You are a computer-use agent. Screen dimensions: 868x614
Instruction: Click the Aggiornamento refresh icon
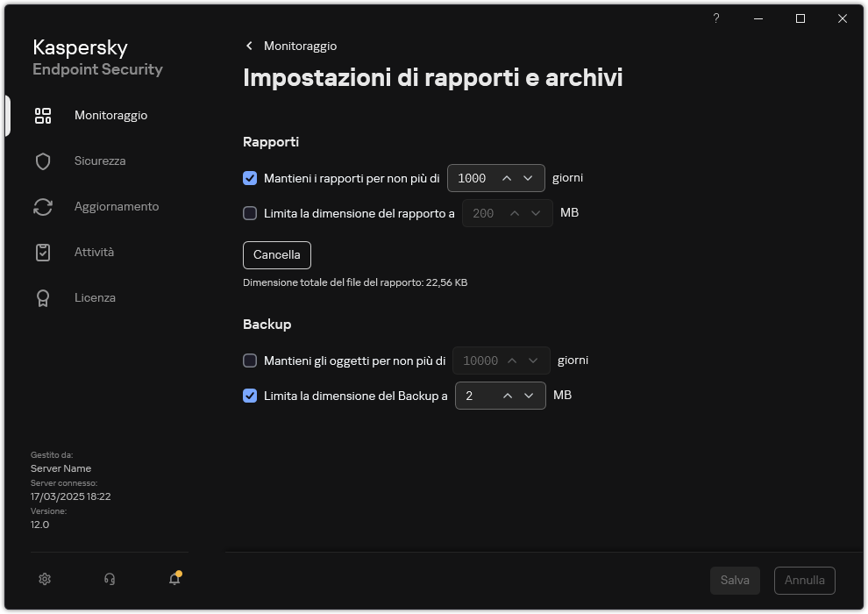tap(42, 206)
